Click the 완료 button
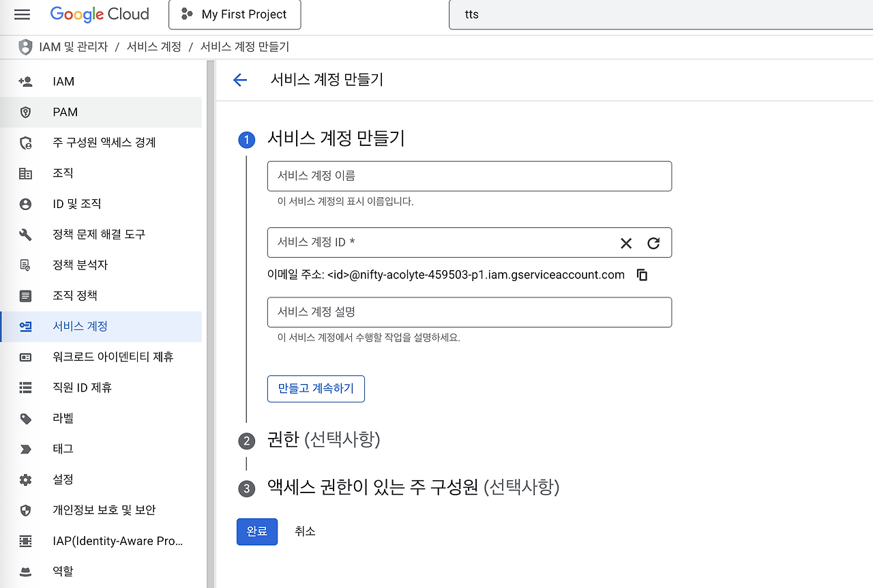Image resolution: width=873 pixels, height=588 pixels. click(257, 531)
